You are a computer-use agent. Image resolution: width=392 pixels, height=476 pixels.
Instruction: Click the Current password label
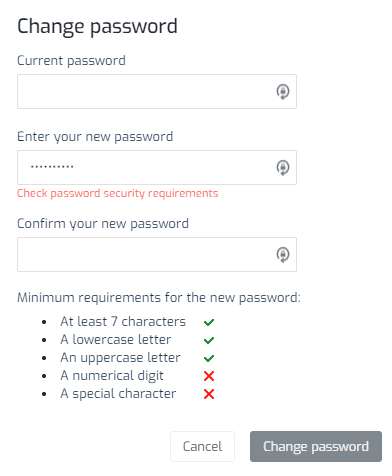point(71,61)
